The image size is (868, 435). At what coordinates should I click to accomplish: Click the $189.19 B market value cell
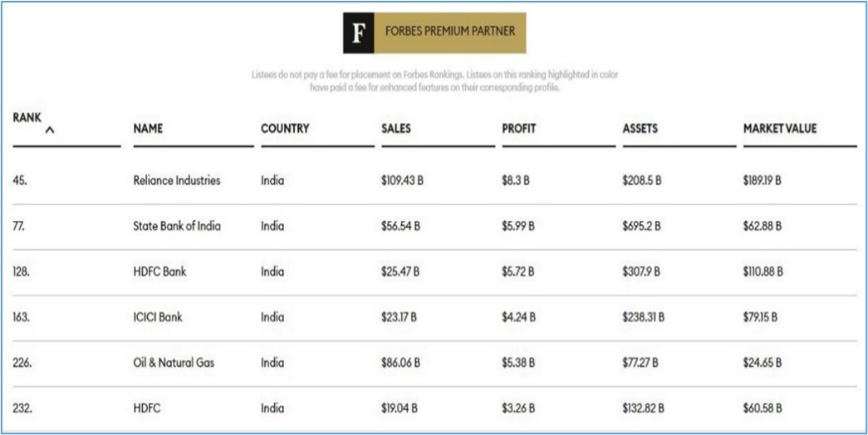click(x=763, y=180)
